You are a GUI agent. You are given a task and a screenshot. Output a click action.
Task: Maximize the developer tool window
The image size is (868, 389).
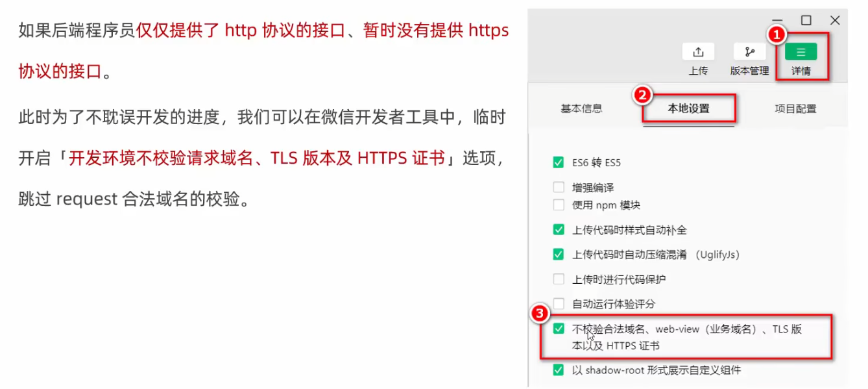(806, 21)
